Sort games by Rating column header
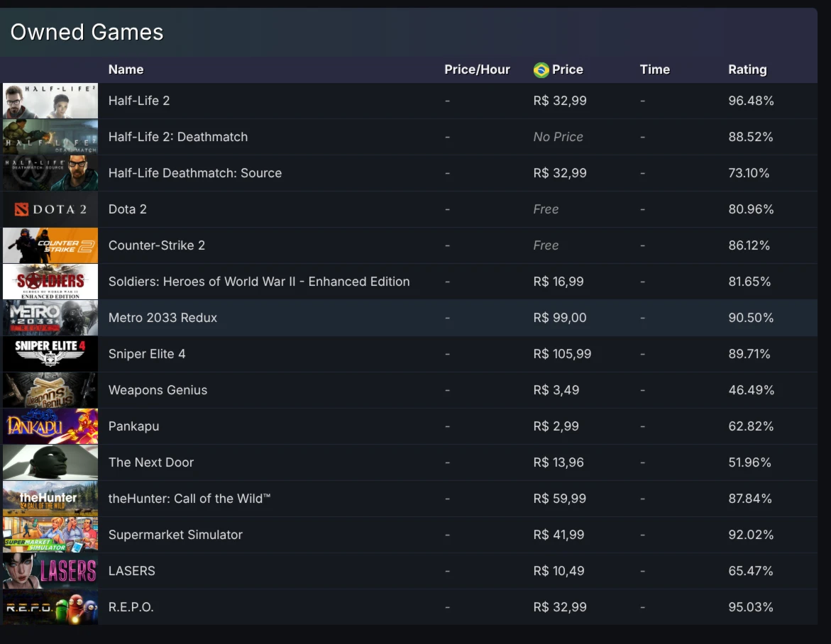 [747, 70]
